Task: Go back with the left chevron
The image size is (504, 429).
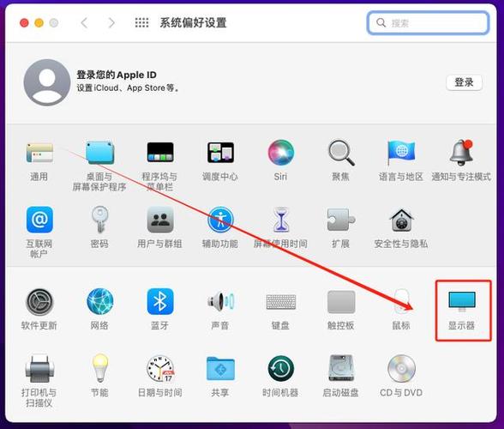Action: point(85,22)
